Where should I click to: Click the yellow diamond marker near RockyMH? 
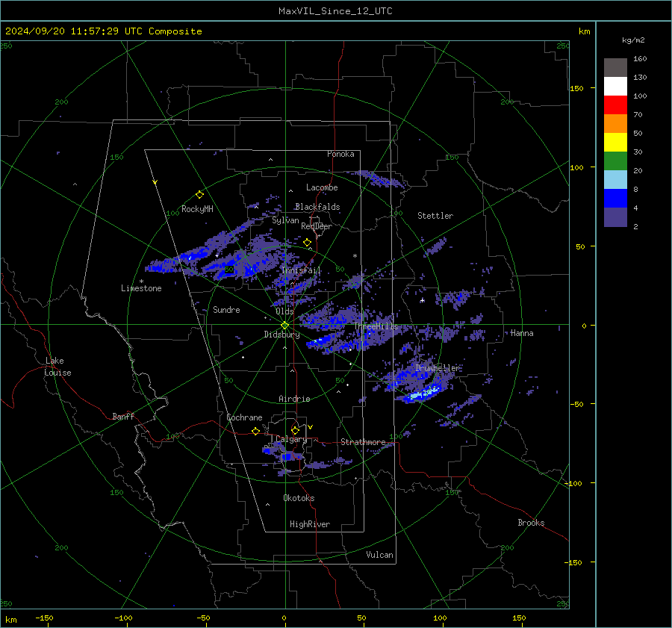[199, 195]
